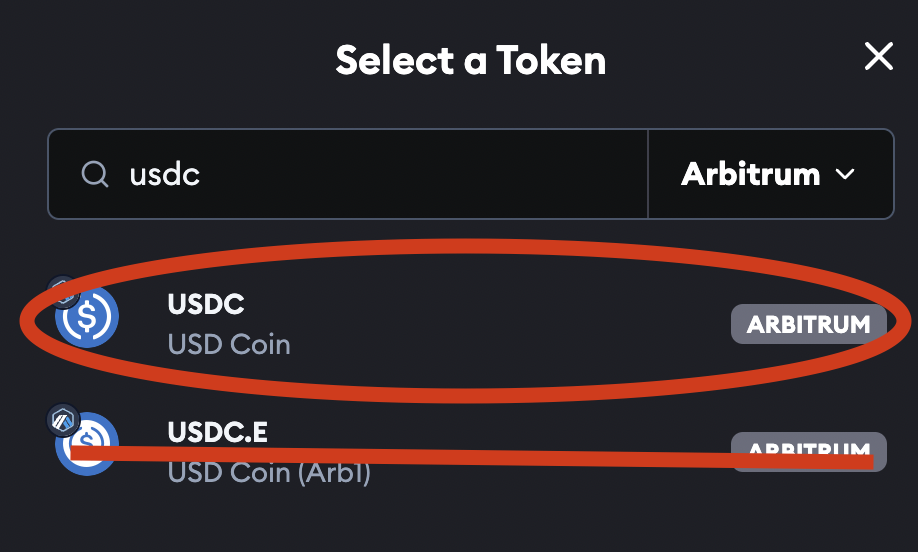Select the USDC token row
918x552 pixels.
tap(470, 323)
